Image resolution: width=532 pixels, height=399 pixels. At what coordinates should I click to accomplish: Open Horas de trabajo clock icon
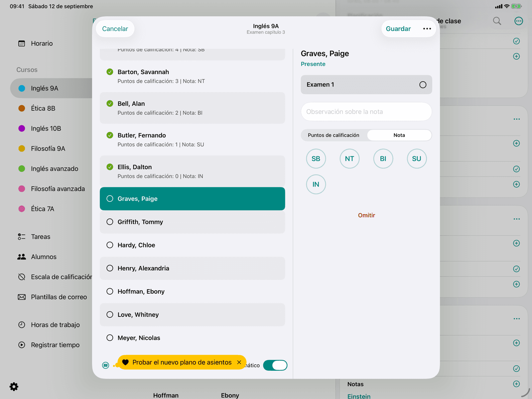22,325
